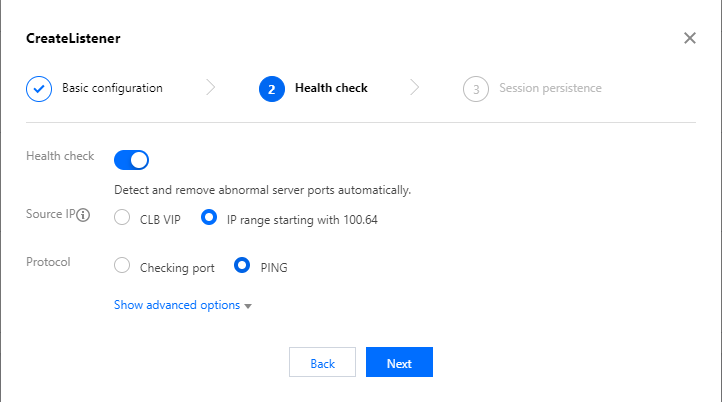Go to the Basic configuration step
The height and width of the screenshot is (402, 722).
[x=112, y=88]
